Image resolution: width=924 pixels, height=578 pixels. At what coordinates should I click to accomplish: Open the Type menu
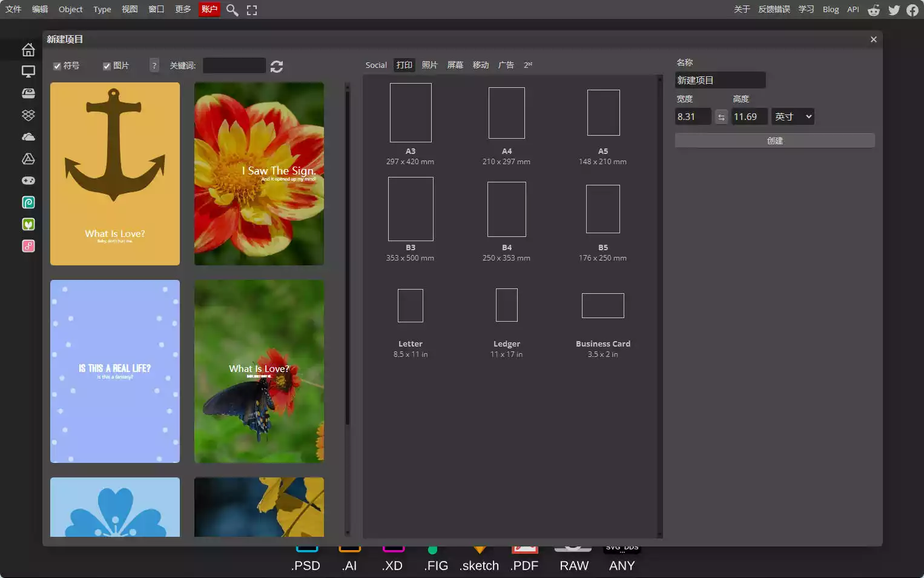102,9
